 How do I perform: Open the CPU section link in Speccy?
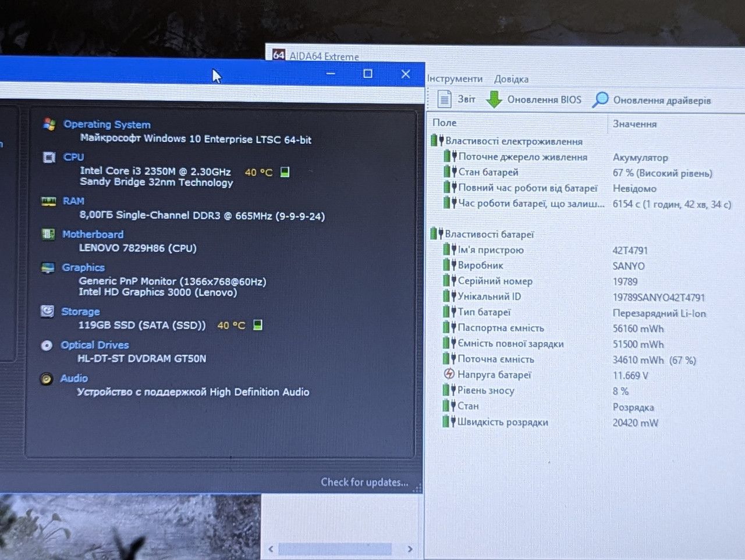click(x=74, y=157)
